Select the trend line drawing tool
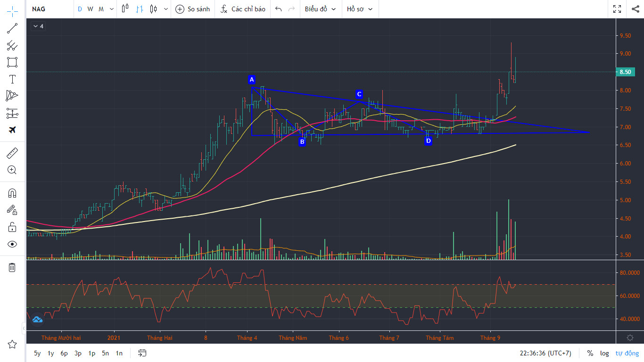Image resolution: width=644 pixels, height=362 pixels. click(12, 28)
